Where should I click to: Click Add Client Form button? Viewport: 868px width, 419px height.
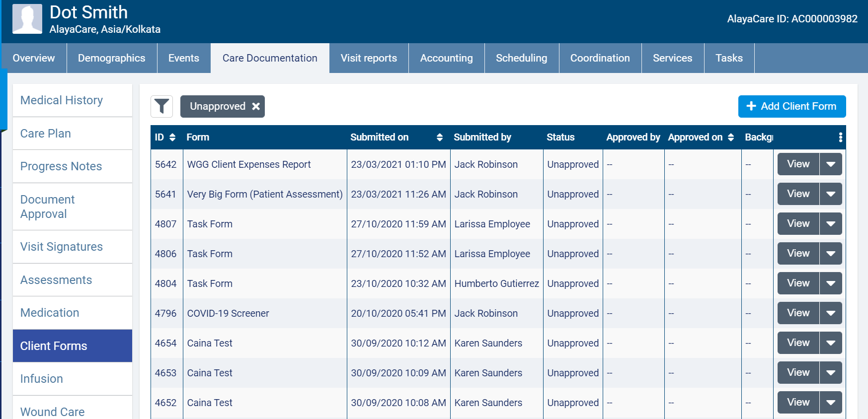[x=791, y=106]
